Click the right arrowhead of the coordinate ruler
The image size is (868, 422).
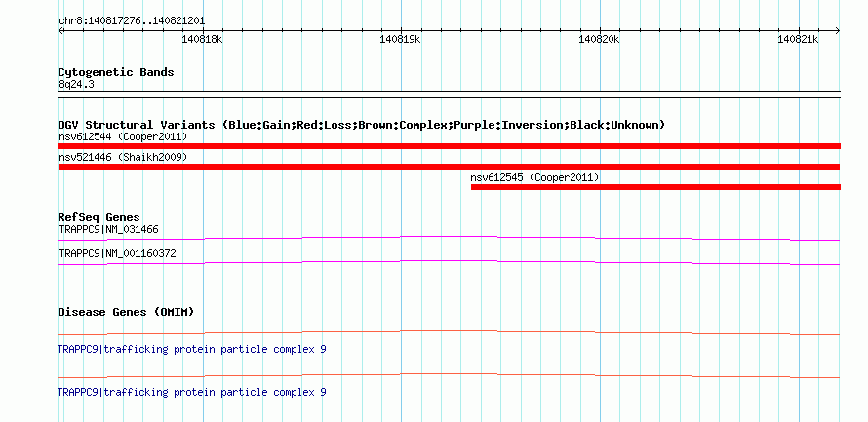(x=837, y=31)
